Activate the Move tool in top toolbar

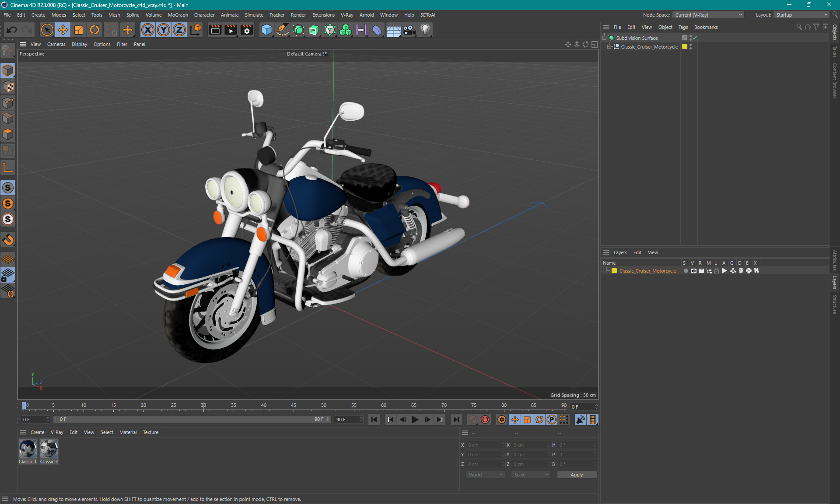[x=63, y=30]
